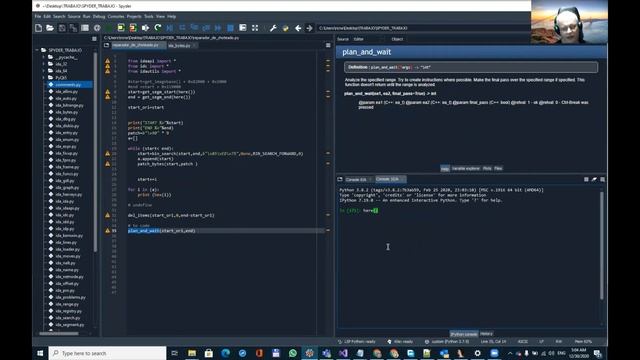Create a new file from the toolbar
The image size is (640, 360).
coord(38,28)
